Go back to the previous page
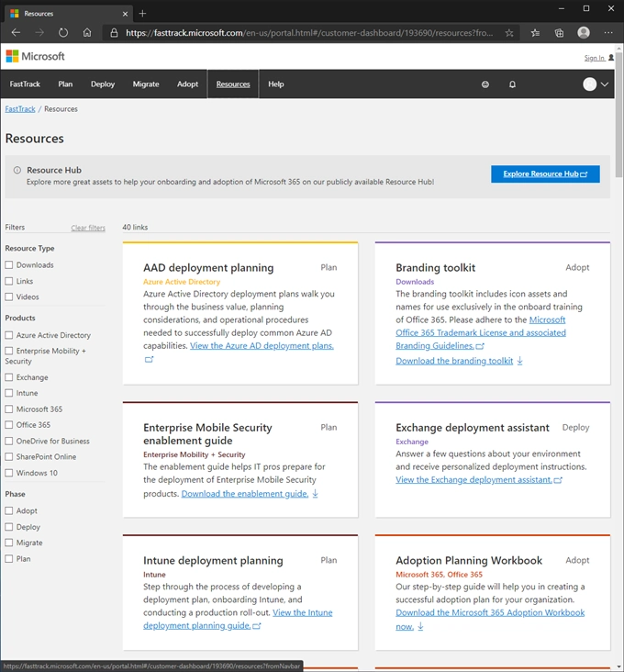The image size is (624, 672). point(16,32)
